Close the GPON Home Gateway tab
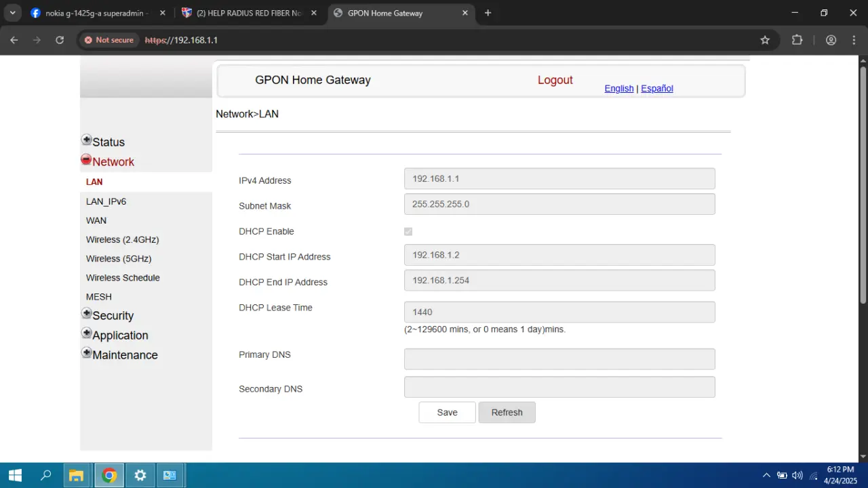 pos(465,13)
